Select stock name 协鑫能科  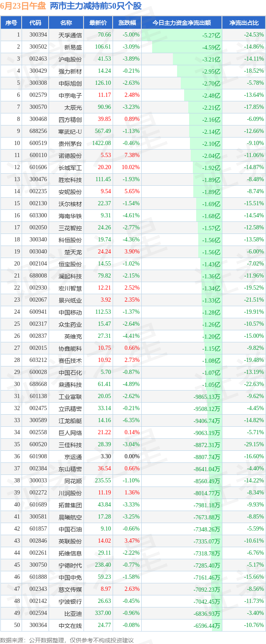pos(70,348)
